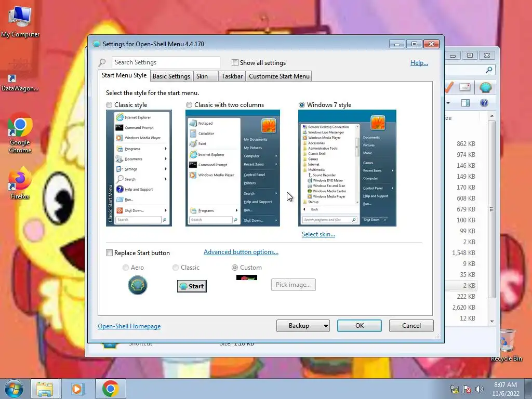Choose the Custom button radio option
Image resolution: width=532 pixels, height=399 pixels.
pos(234,268)
